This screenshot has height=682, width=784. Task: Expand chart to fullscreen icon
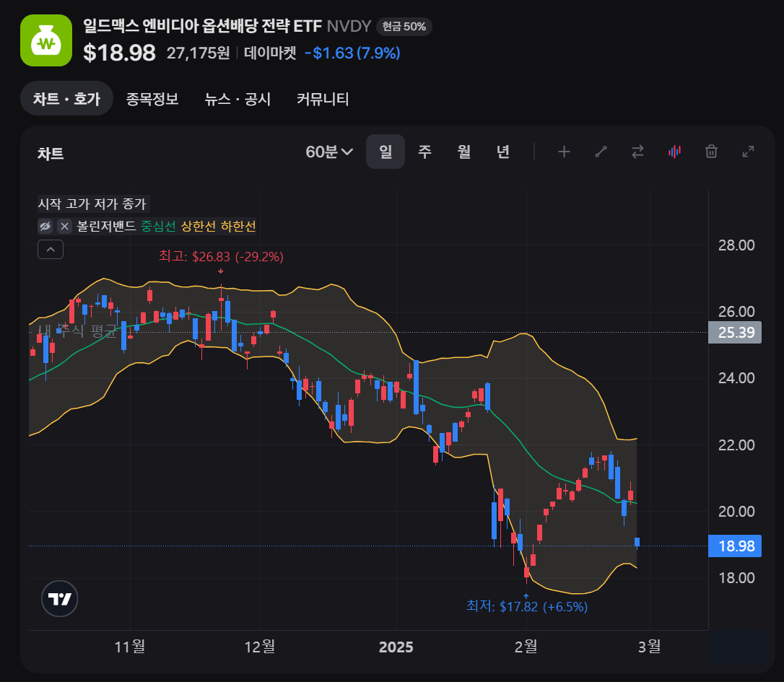point(748,152)
